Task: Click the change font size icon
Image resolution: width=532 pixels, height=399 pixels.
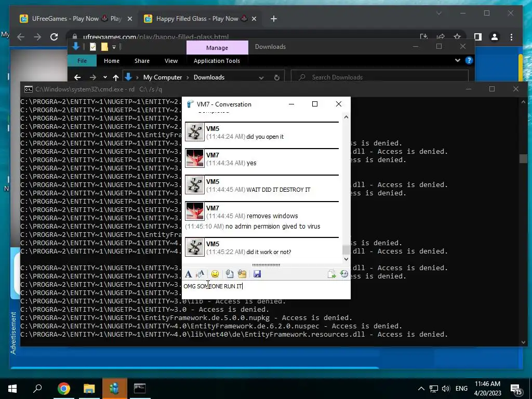Action: click(x=200, y=274)
